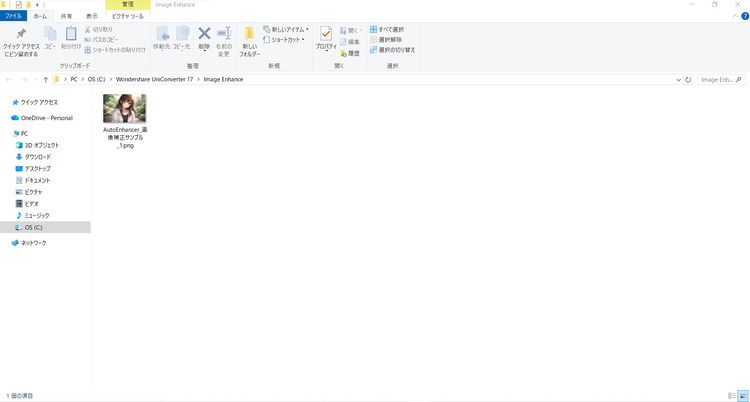Click PC in the address breadcrumb
The image size is (750, 402).
pos(74,79)
